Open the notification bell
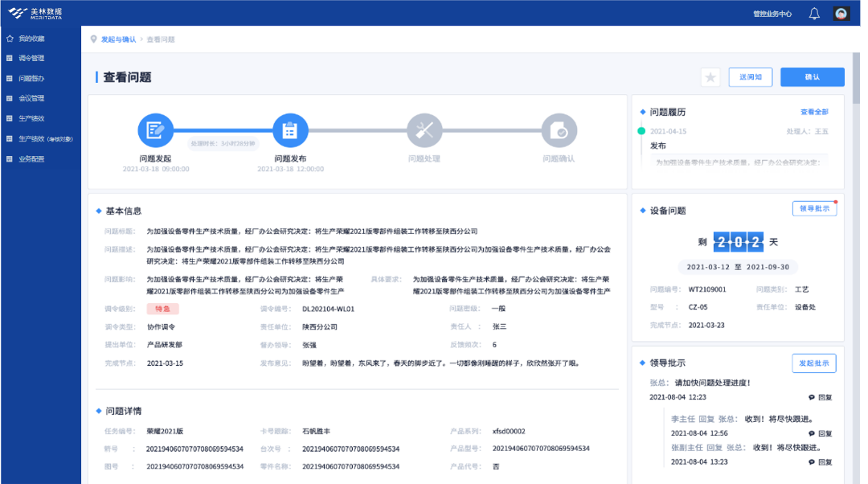The height and width of the screenshot is (484, 868). 813,13
